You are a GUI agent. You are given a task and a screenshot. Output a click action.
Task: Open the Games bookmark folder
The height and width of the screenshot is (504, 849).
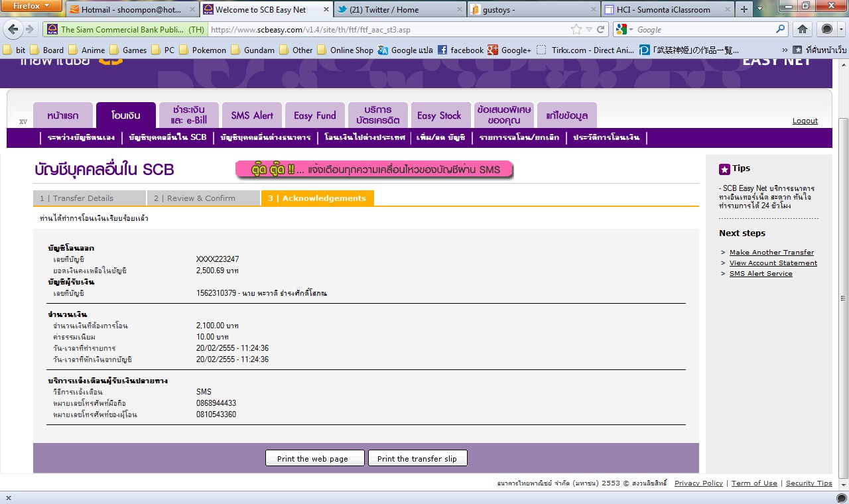coord(128,50)
